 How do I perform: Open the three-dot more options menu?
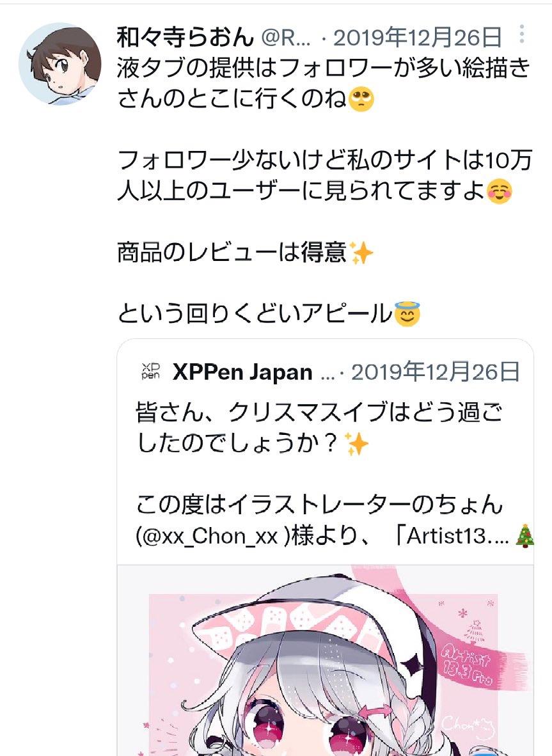click(x=522, y=35)
